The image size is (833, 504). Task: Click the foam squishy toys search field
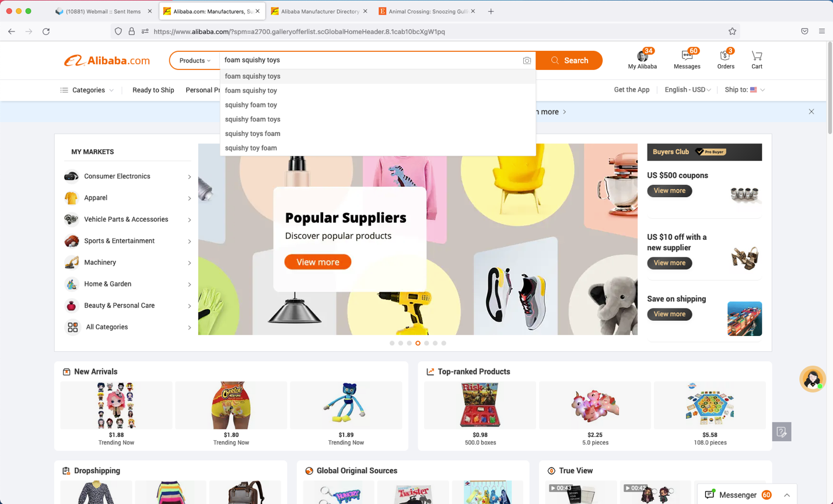(x=370, y=60)
